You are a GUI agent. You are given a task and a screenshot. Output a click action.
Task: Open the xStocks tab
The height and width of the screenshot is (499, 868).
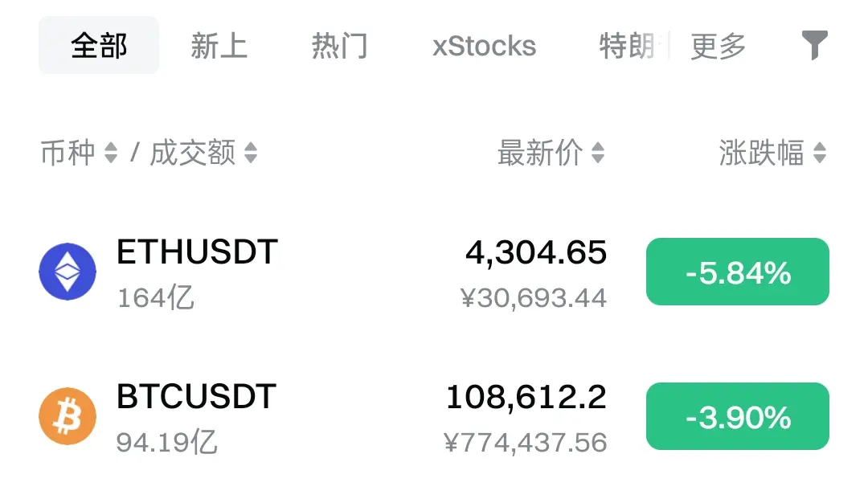click(485, 46)
